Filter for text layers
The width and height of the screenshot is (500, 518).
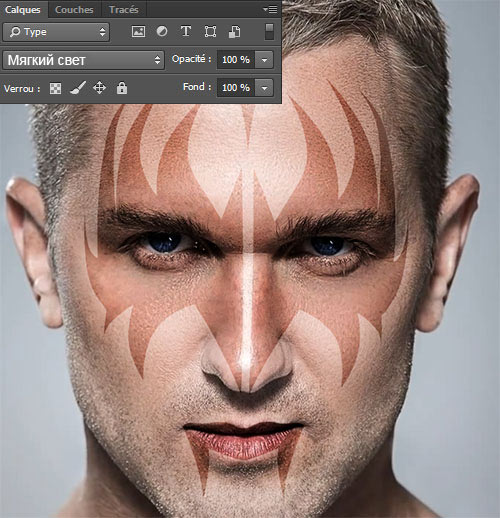[186, 31]
